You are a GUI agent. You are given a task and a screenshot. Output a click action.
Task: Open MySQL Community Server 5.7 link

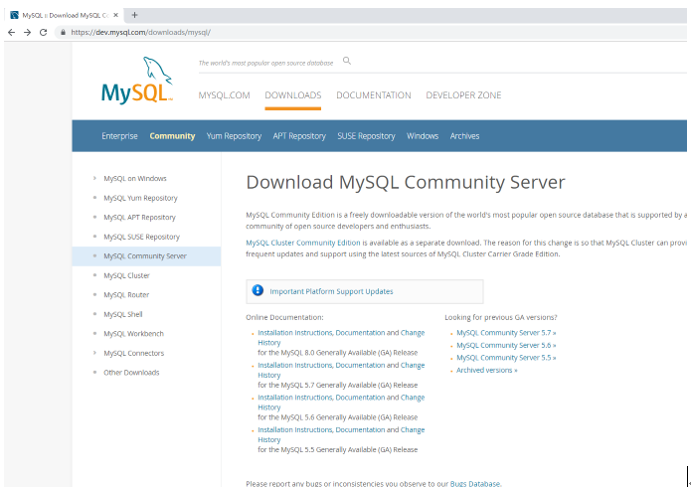click(506, 333)
